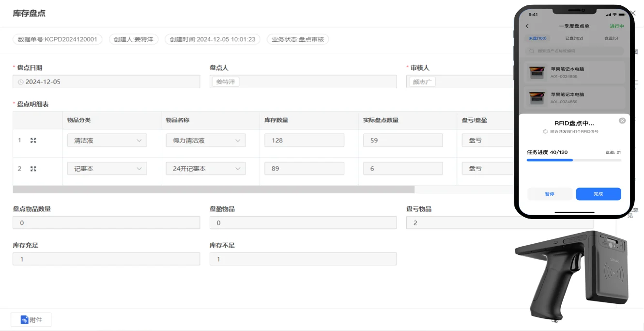Click second 苹果笔记本电脑 thumbnail on phone
The width and height of the screenshot is (644, 331).
point(537,98)
